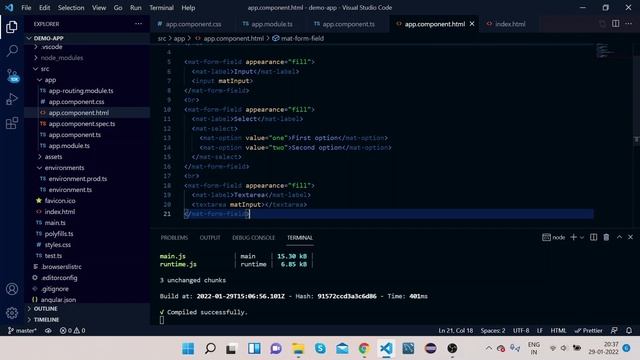The height and width of the screenshot is (360, 640).
Task: Open the Source Control view
Action: coord(13,76)
